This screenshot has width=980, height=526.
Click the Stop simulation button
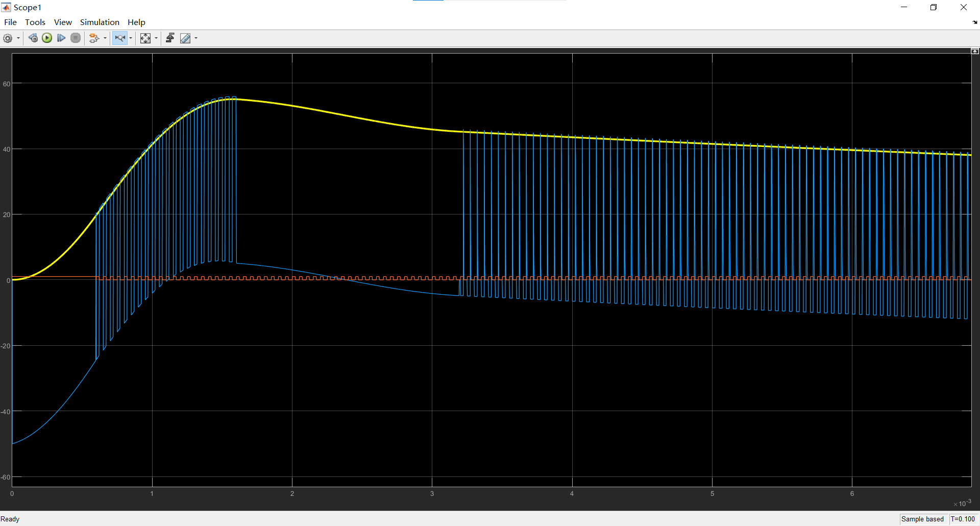76,38
